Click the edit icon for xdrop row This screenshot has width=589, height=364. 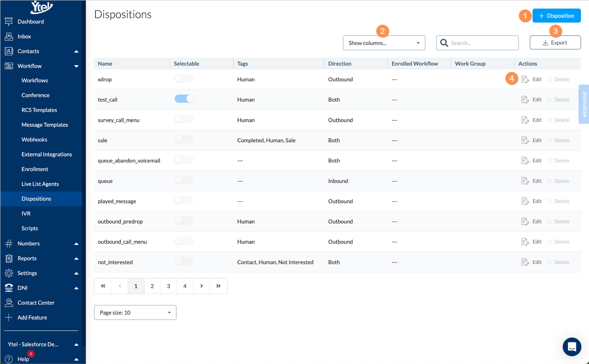click(525, 79)
